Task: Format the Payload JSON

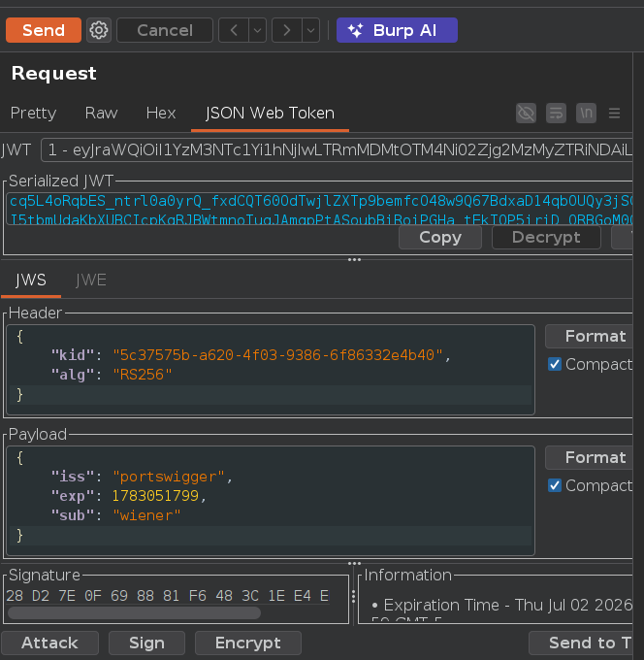Action: [589, 457]
